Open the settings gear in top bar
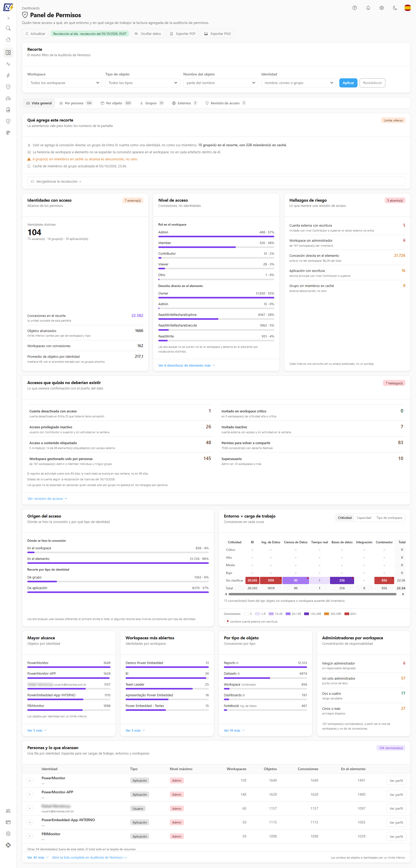 381,8
